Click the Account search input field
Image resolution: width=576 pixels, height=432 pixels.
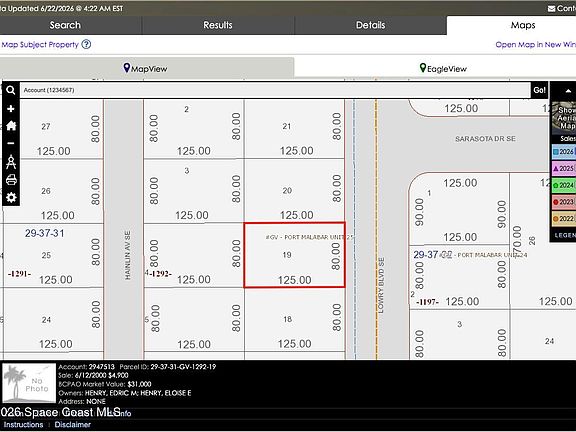[x=275, y=90]
